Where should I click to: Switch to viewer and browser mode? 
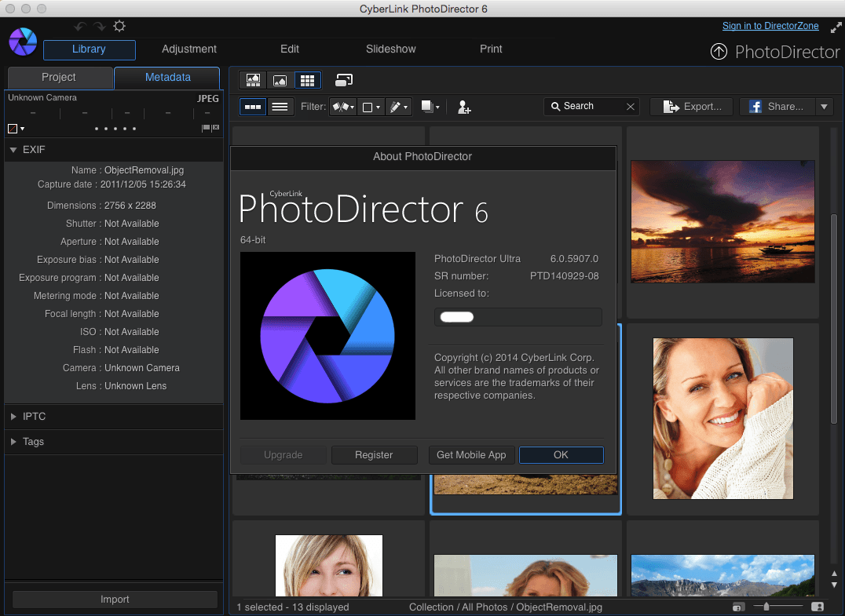click(254, 80)
